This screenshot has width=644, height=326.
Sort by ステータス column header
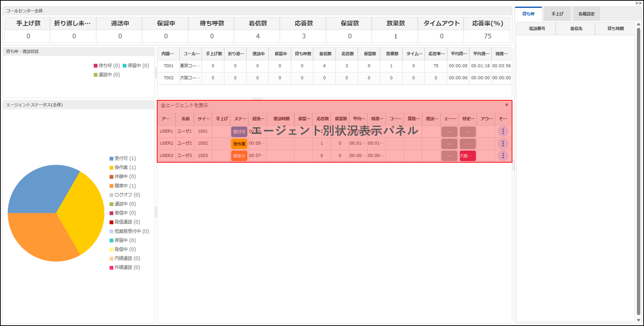pos(240,119)
